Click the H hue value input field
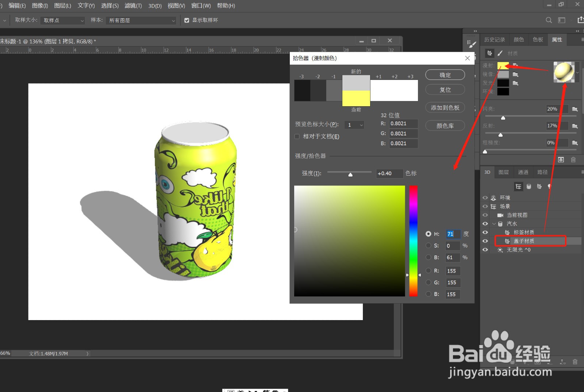 click(453, 234)
